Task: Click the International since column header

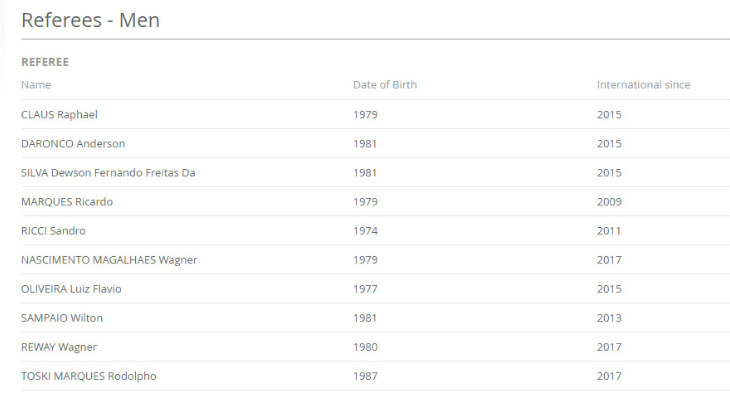Action: click(643, 85)
